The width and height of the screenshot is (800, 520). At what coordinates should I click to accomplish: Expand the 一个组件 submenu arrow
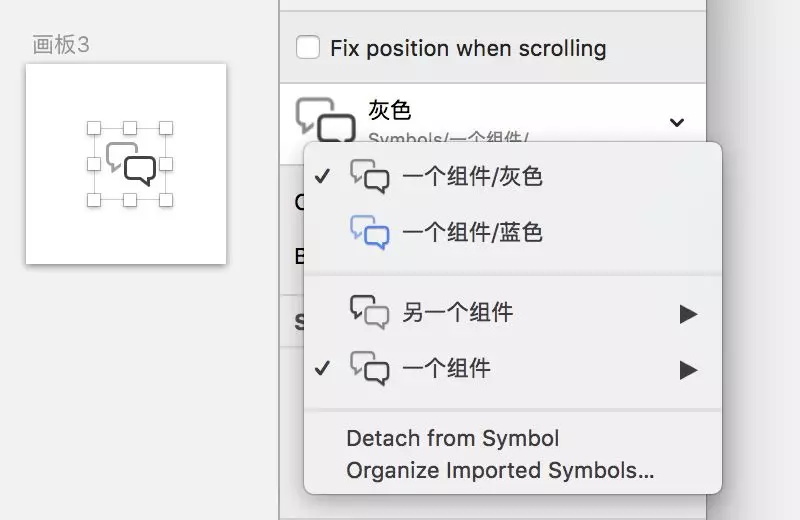point(688,370)
